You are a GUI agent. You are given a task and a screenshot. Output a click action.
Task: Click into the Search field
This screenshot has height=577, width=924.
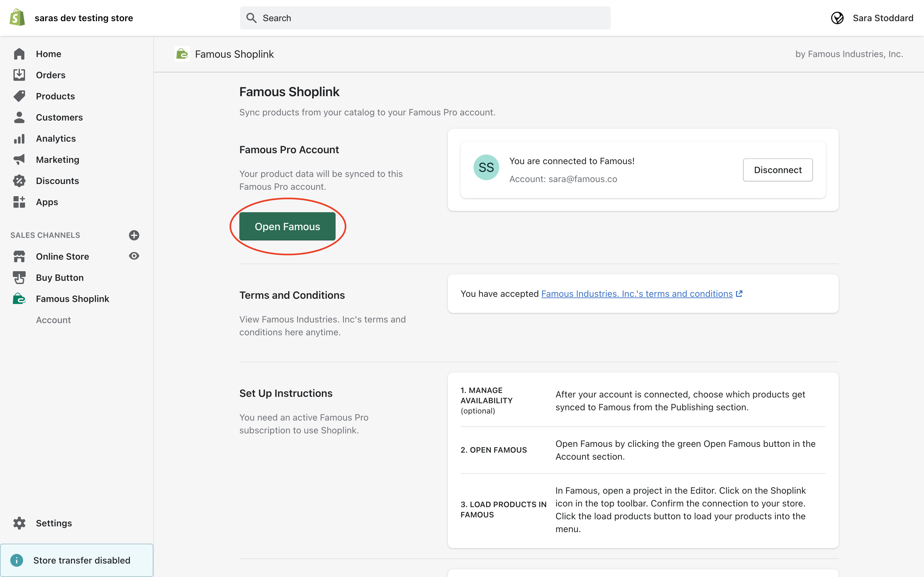(x=425, y=18)
